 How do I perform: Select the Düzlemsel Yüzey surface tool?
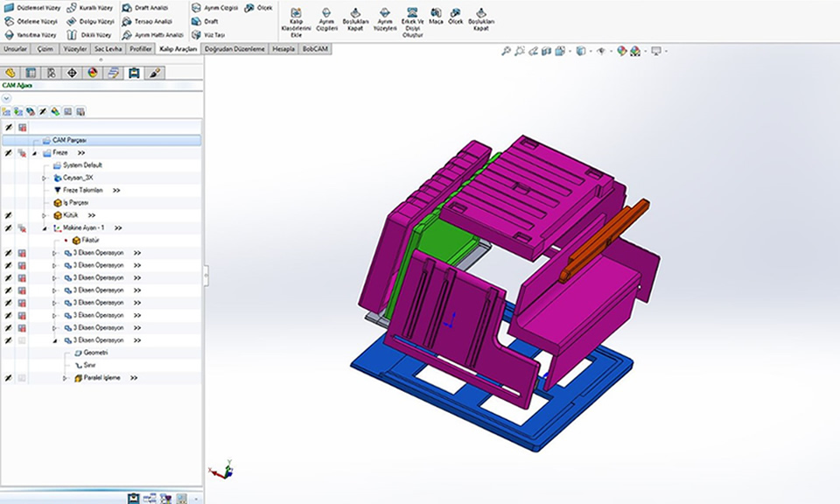click(32, 8)
